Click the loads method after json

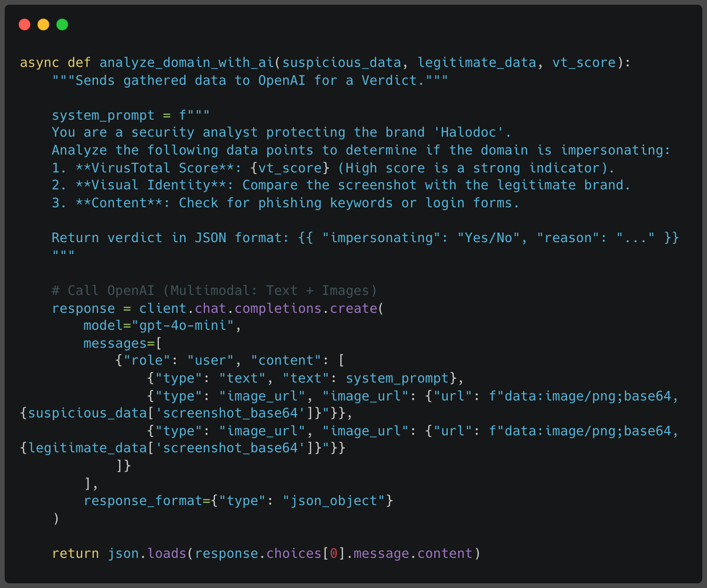pyautogui.click(x=167, y=554)
